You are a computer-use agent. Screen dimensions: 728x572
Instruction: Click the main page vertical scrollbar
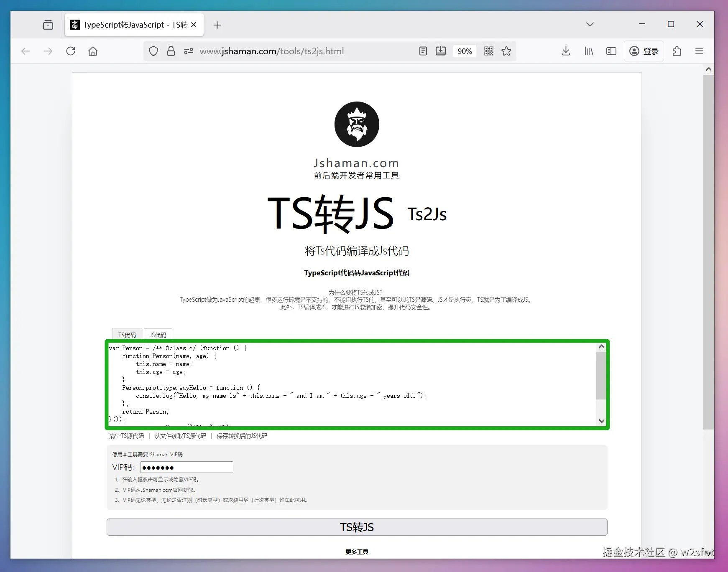708,252
